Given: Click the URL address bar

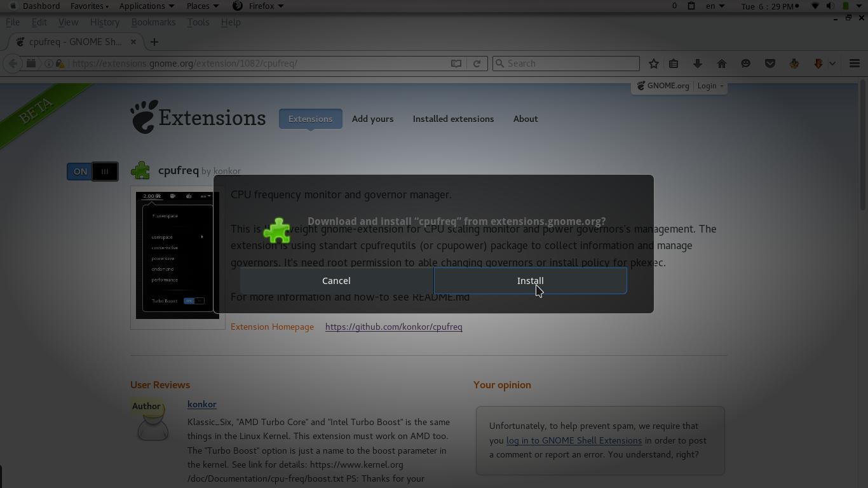Looking at the screenshot, I should point(257,64).
